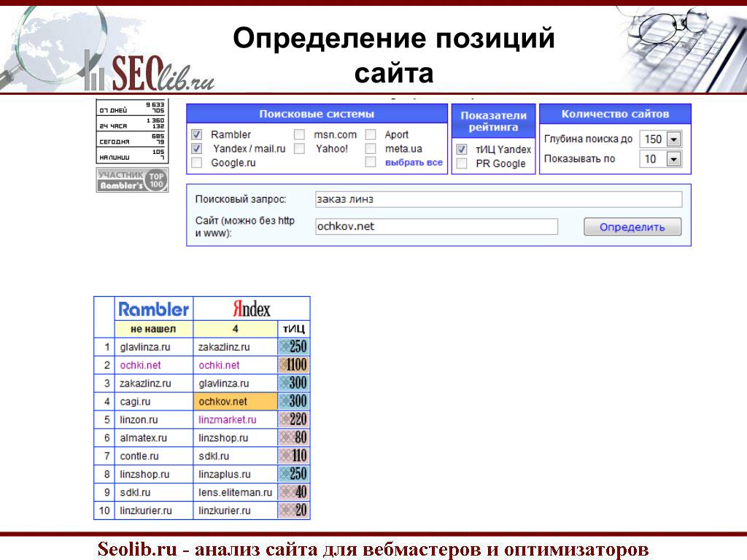
Task: Click the 'Поисковые системы' panel header
Action: click(x=317, y=114)
